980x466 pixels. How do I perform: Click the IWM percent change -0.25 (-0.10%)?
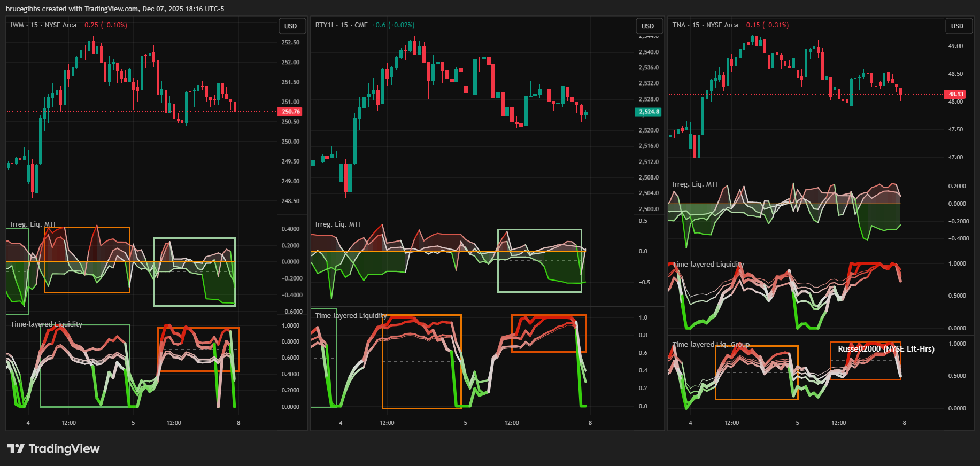pos(104,25)
